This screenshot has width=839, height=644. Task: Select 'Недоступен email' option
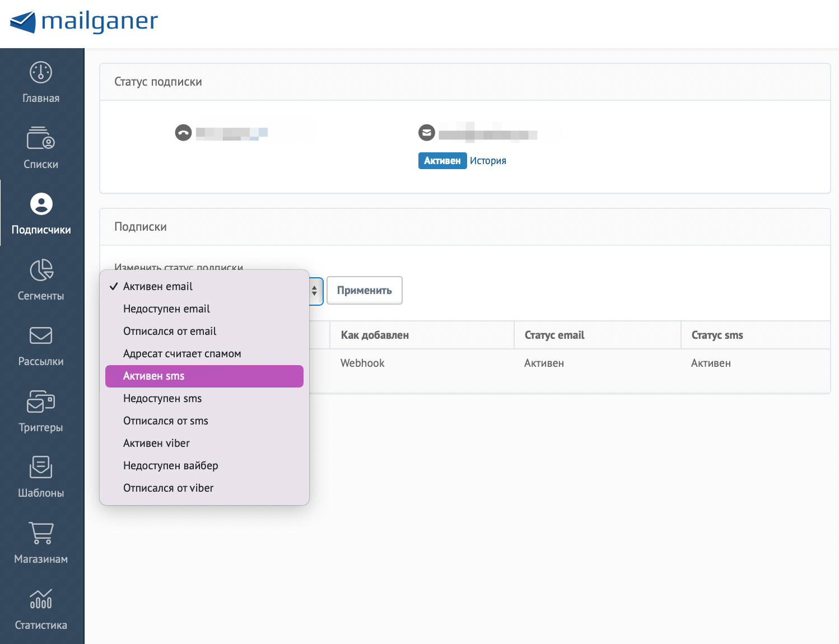tap(204, 309)
